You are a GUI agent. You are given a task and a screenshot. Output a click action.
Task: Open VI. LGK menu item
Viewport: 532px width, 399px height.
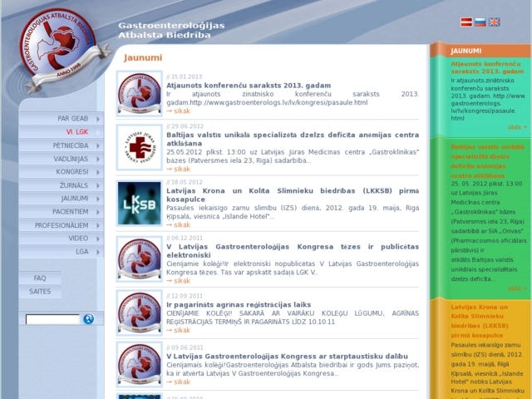tap(62, 131)
